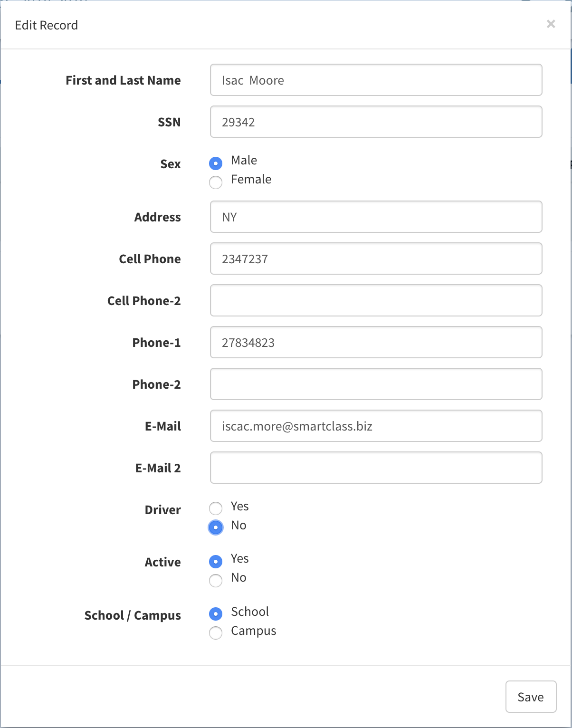Choose School radio option
This screenshot has height=728, width=572.
click(x=216, y=614)
